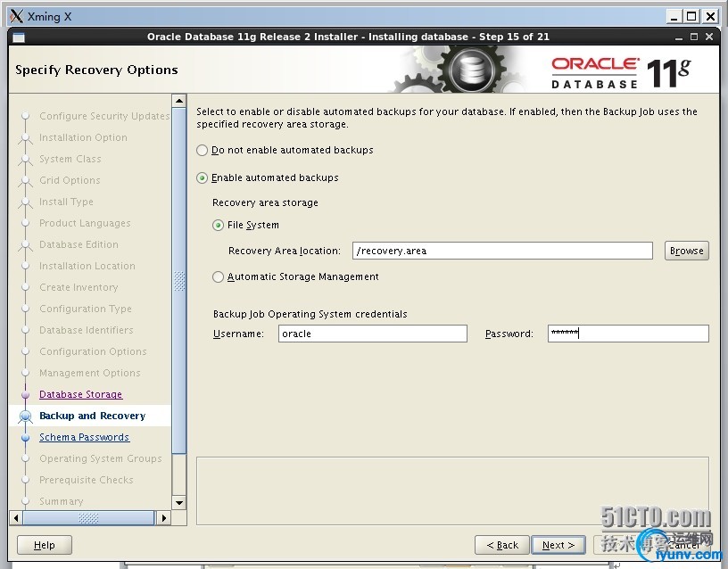
Task: Click "Configuration Type" step text
Action: tap(86, 309)
